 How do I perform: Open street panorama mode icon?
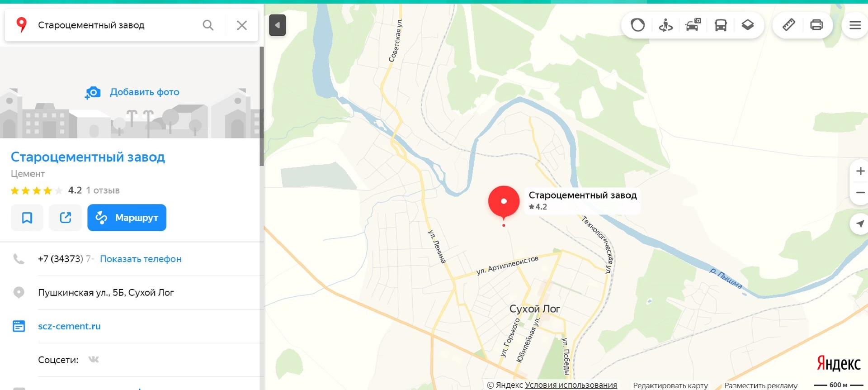click(665, 25)
